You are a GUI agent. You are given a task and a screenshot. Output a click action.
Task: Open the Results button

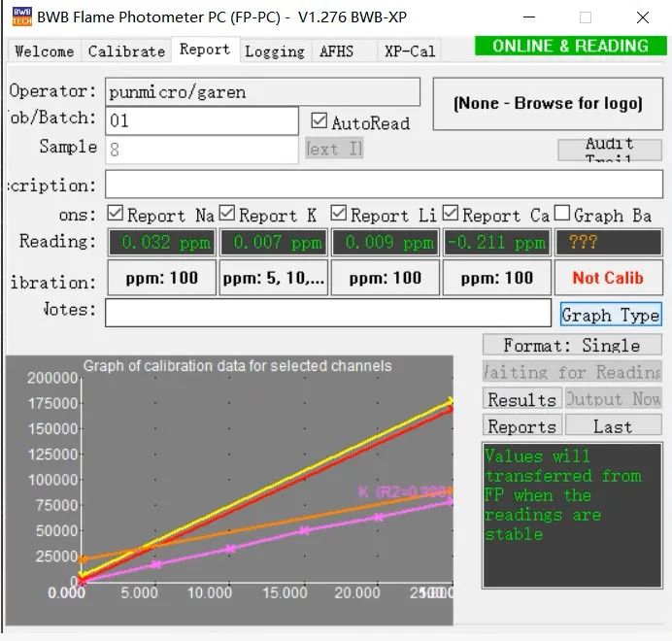point(521,399)
